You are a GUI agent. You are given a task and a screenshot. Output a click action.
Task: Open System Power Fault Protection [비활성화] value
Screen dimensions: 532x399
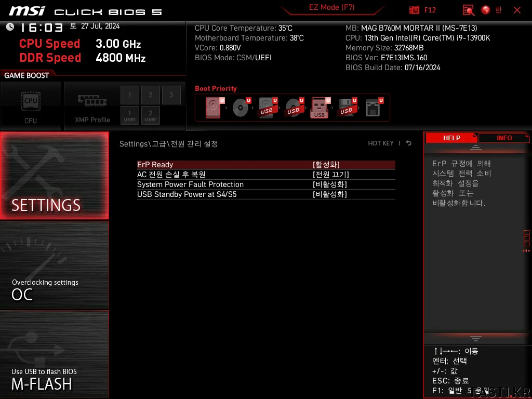click(x=330, y=184)
